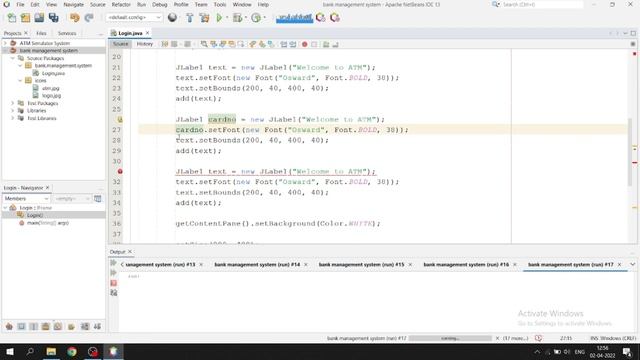The height and width of the screenshot is (360, 640).
Task: Toggle Show Fields in Navigator bottom bar
Action: tap(21, 327)
